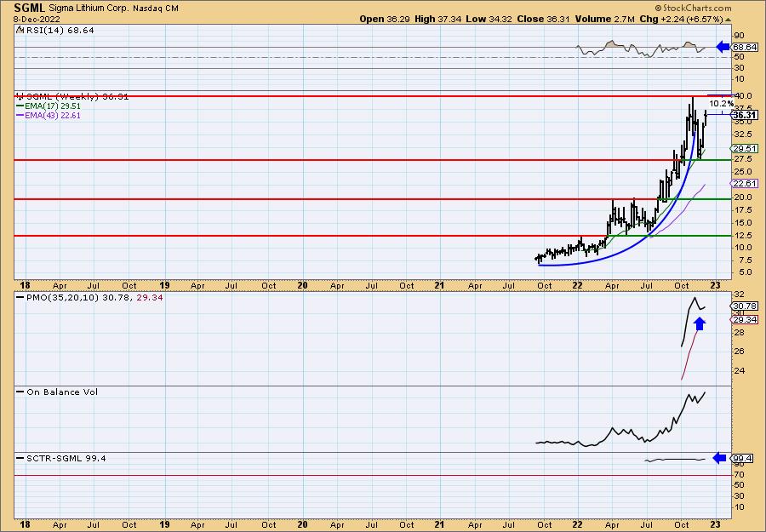The image size is (766, 532).
Task: Click the up triangle after the Chg value
Action: tap(728, 20)
